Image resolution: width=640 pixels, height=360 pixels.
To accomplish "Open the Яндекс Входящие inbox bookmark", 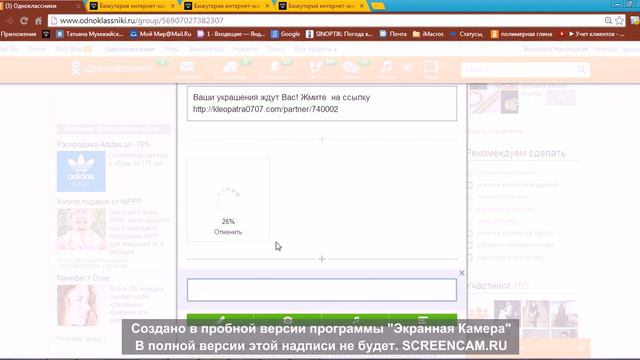I will point(231,34).
